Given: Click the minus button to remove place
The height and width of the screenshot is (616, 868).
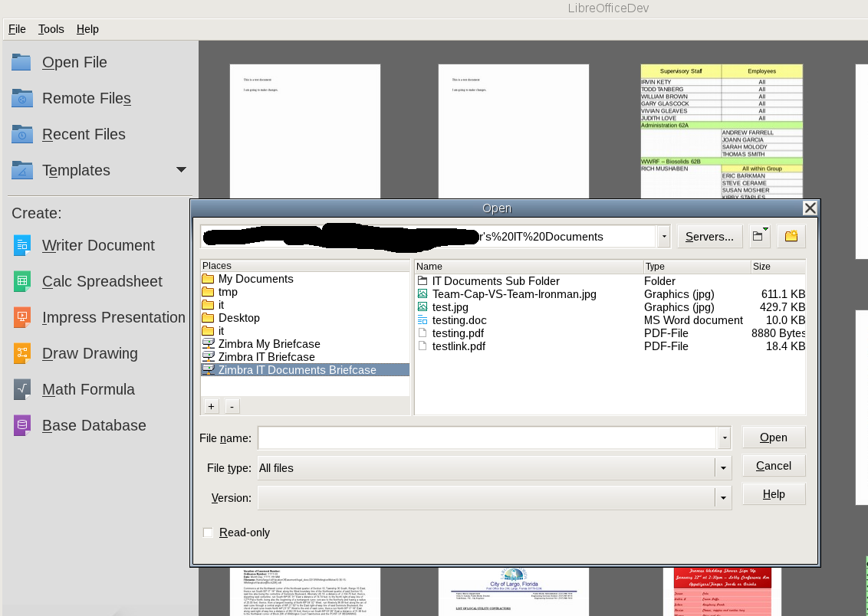Looking at the screenshot, I should pos(232,406).
